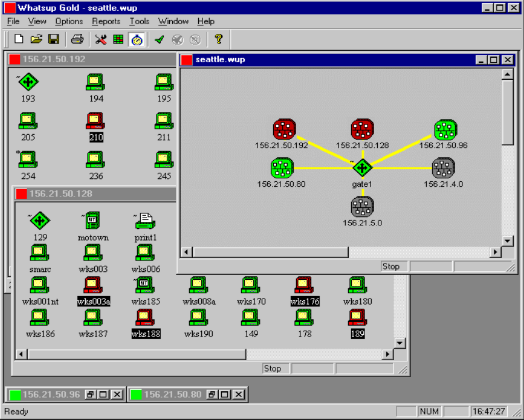This screenshot has width=524, height=420.
Task: Click the green grid status toolbar icon
Action: pyautogui.click(x=118, y=39)
